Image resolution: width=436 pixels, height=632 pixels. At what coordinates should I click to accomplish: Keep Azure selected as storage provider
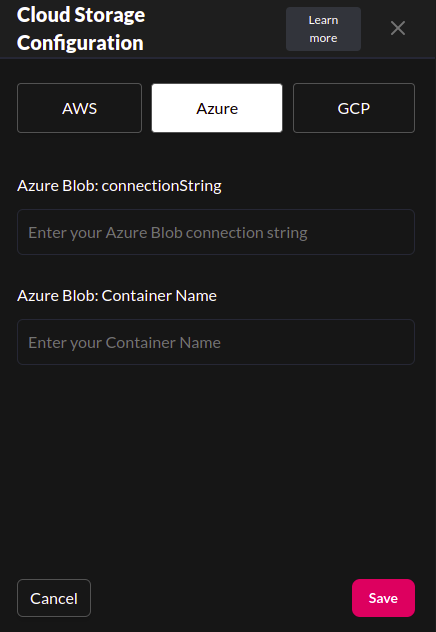tap(217, 108)
